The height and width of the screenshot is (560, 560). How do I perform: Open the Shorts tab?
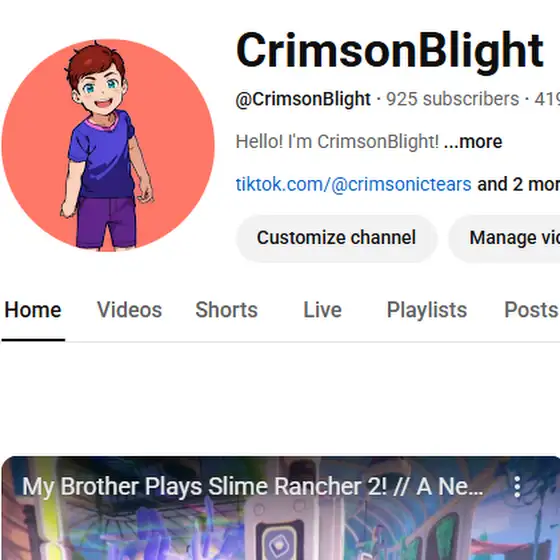click(226, 310)
